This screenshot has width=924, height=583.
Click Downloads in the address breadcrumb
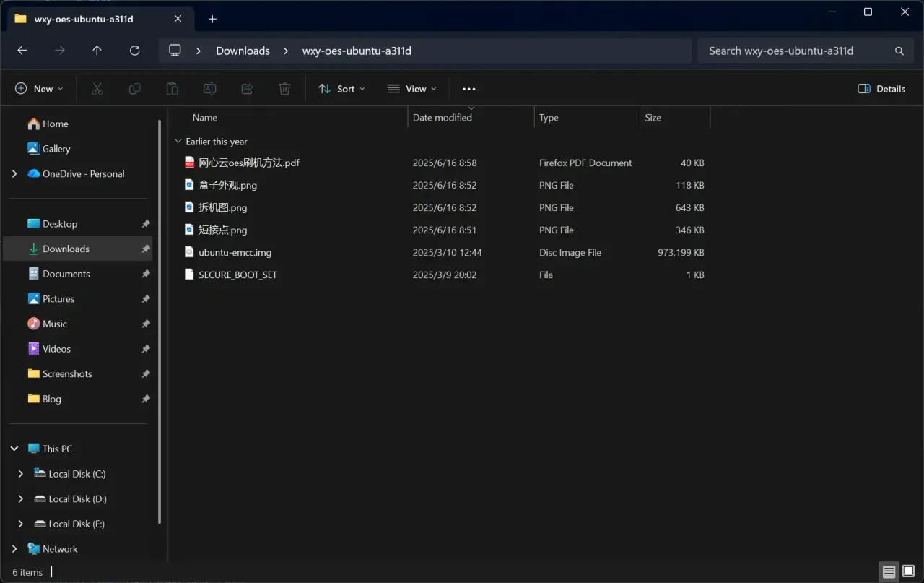click(x=243, y=51)
